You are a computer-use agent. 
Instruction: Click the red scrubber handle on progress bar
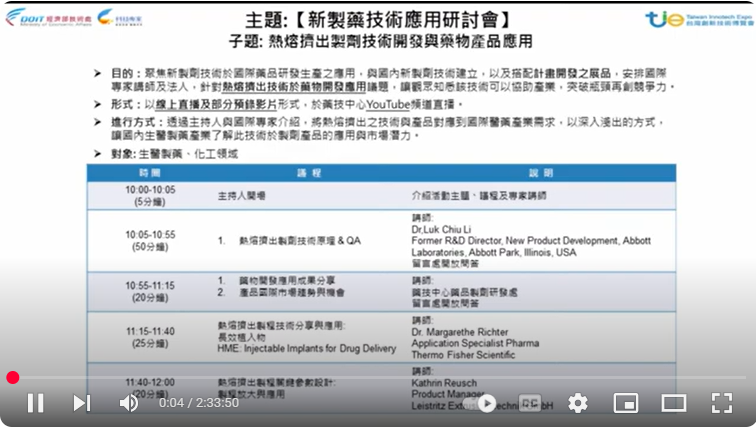(12, 377)
